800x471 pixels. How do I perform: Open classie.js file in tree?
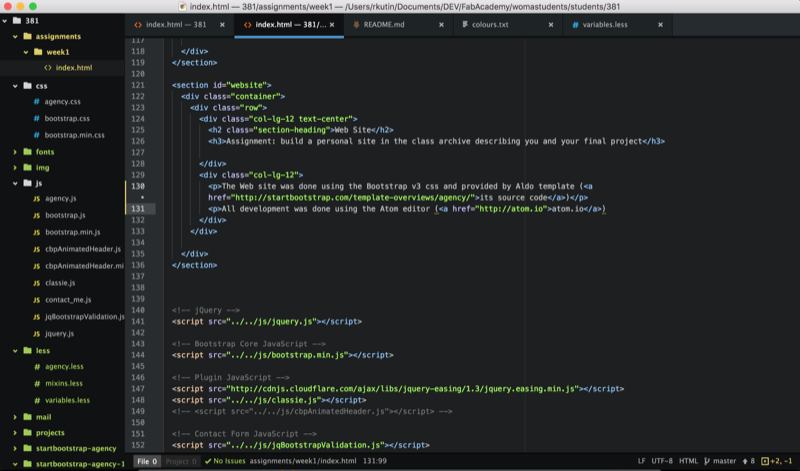click(x=60, y=283)
